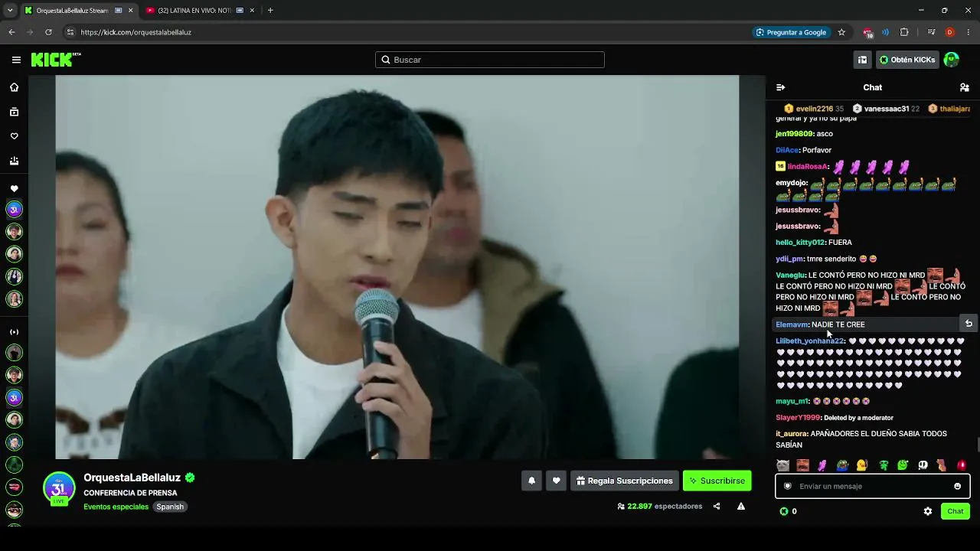
Task: Click username jen199809 in chat
Action: click(x=794, y=134)
